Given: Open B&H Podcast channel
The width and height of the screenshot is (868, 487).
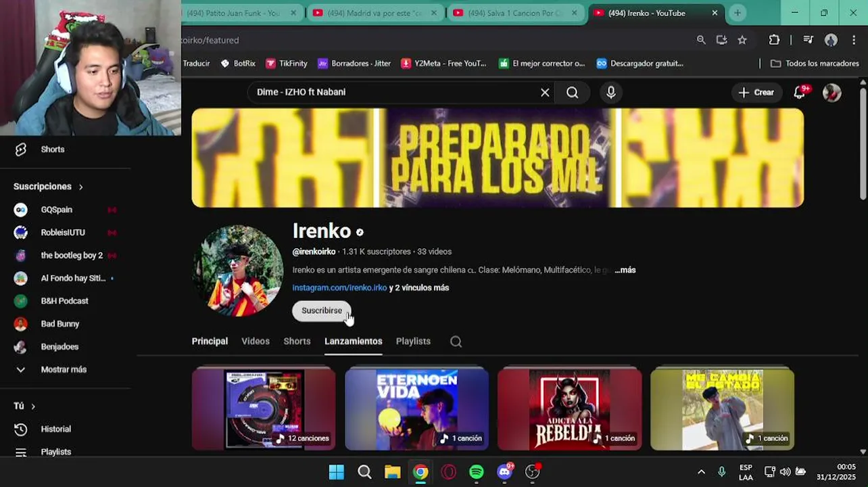Looking at the screenshot, I should click(x=64, y=301).
